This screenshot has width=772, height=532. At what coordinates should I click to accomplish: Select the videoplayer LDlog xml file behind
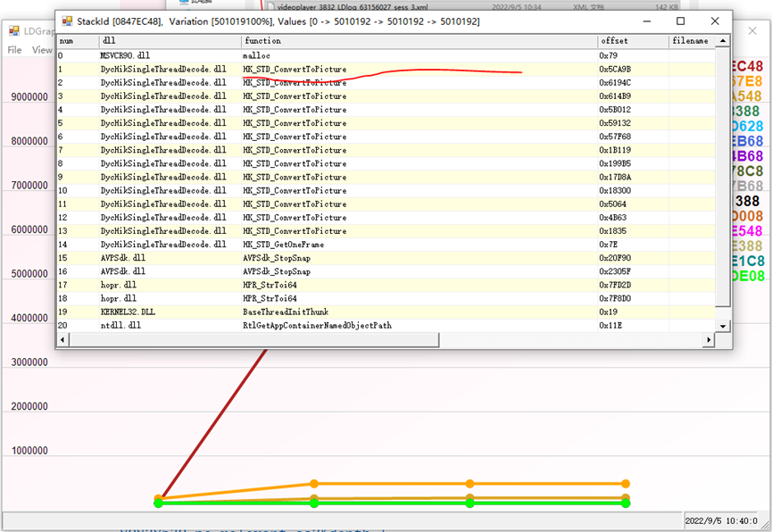tap(473, 7)
